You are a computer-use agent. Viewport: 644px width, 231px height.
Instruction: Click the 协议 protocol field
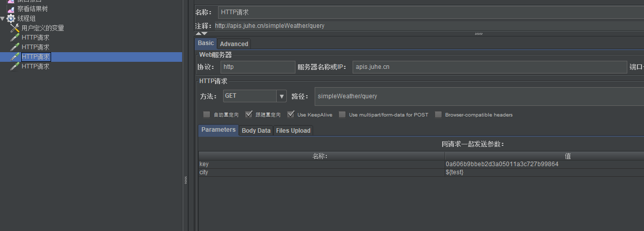point(257,67)
